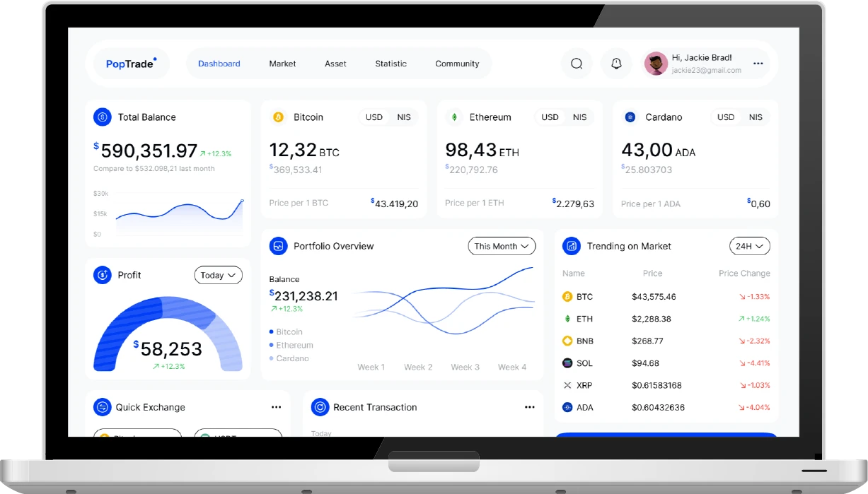The height and width of the screenshot is (494, 868).
Task: Go to the Market tab
Action: point(282,64)
